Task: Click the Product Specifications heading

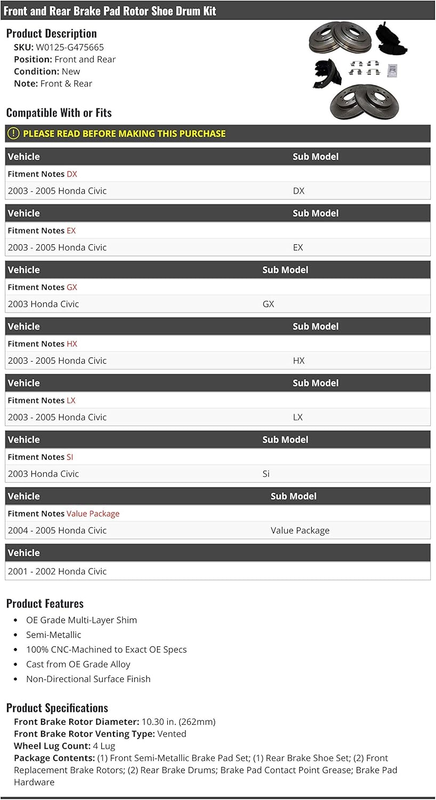Action: click(57, 708)
